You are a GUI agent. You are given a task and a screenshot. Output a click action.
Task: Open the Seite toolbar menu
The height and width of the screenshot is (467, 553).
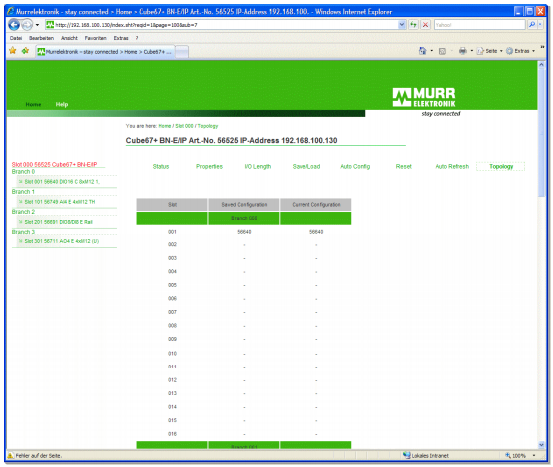click(489, 51)
